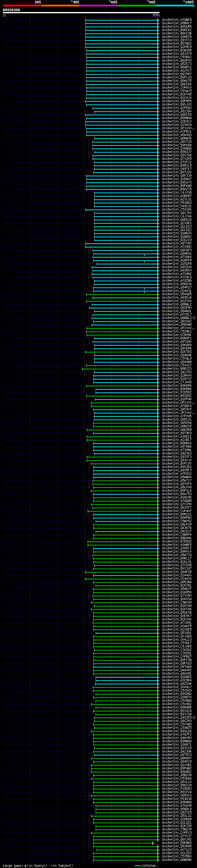The width and height of the screenshot is (197, 868).
Task: Open hit UniRef100_B9GKB5
Action: [x=176, y=26]
